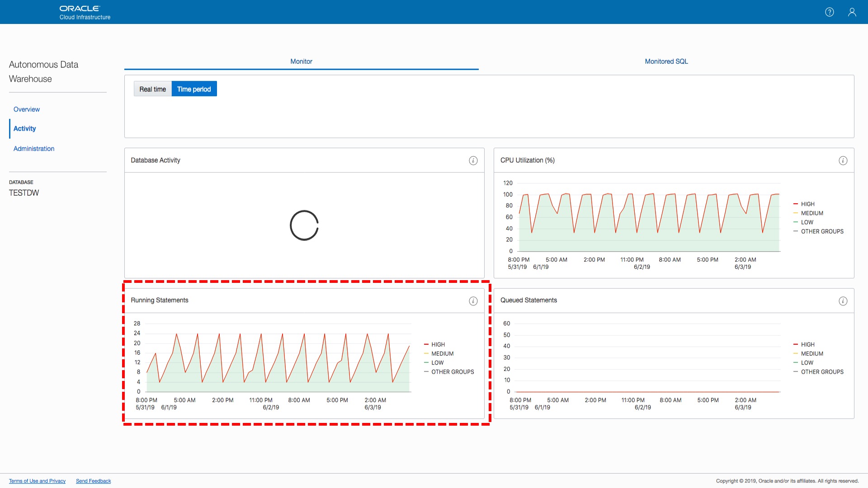
Task: Click OTHER GROUPS swatch in Running Statements legend
Action: 426,372
